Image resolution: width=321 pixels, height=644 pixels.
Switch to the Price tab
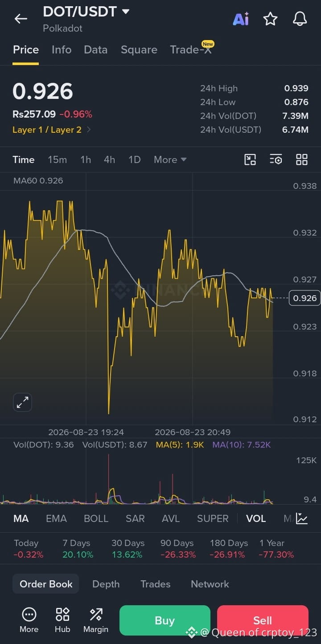pos(25,49)
